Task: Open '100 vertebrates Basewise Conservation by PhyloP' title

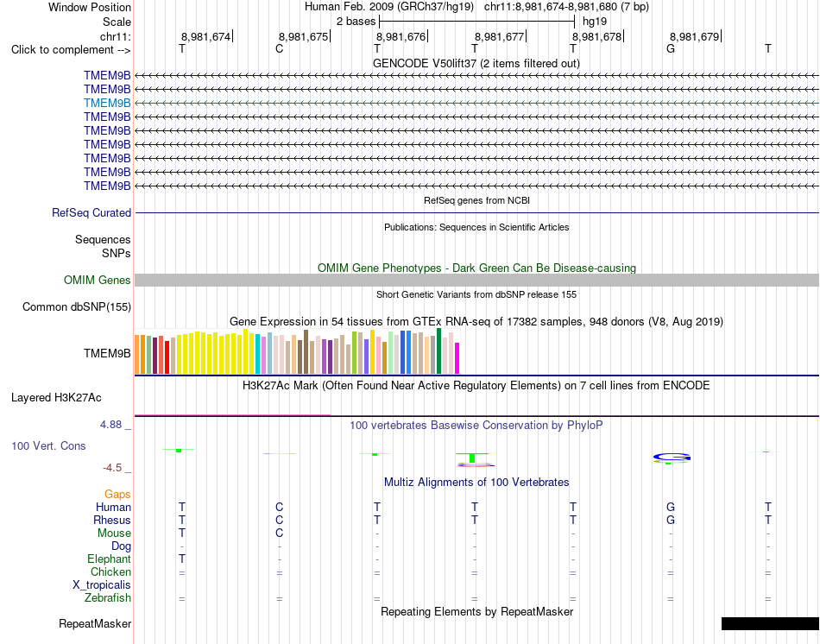Action: pos(476,426)
